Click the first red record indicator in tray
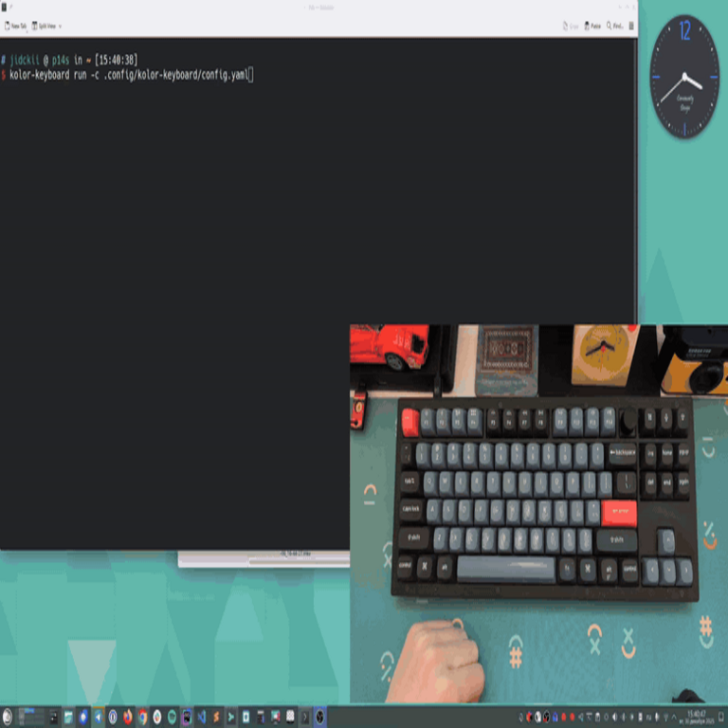 click(x=564, y=717)
